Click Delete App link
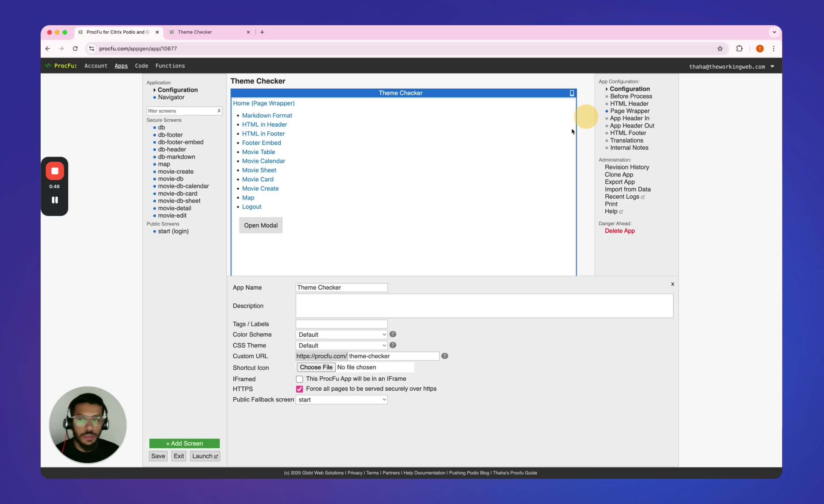This screenshot has width=824, height=504. pos(619,231)
